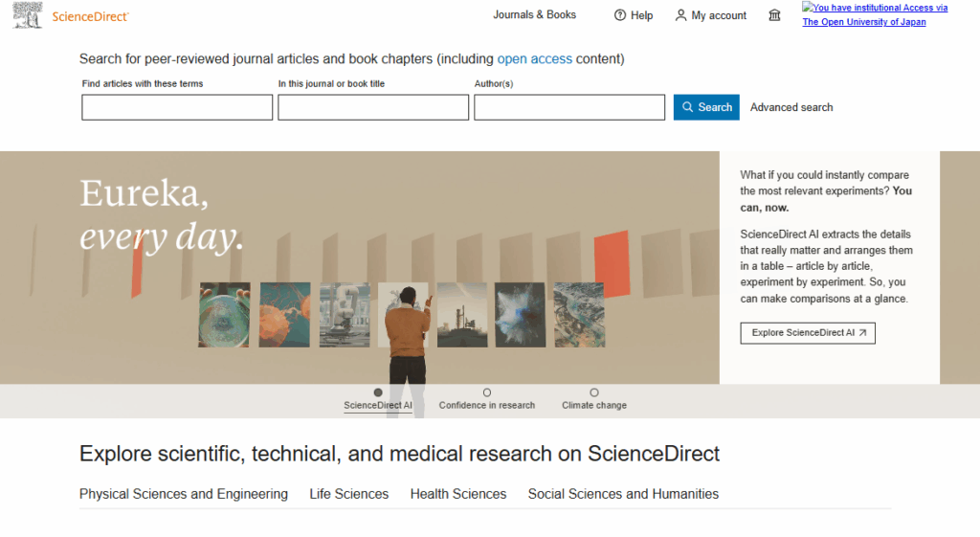
Task: Click the institution building icon
Action: [775, 15]
